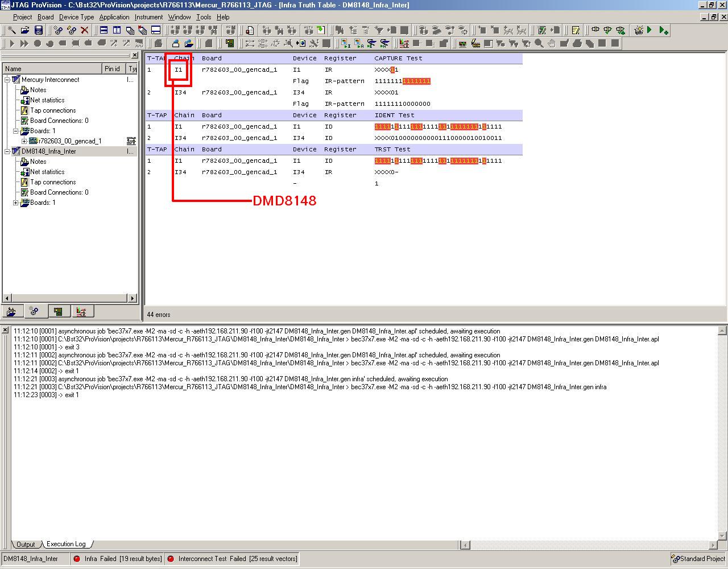This screenshot has width=728, height=569.
Task: Click the tree panel scroll right arrow
Action: click(132, 298)
